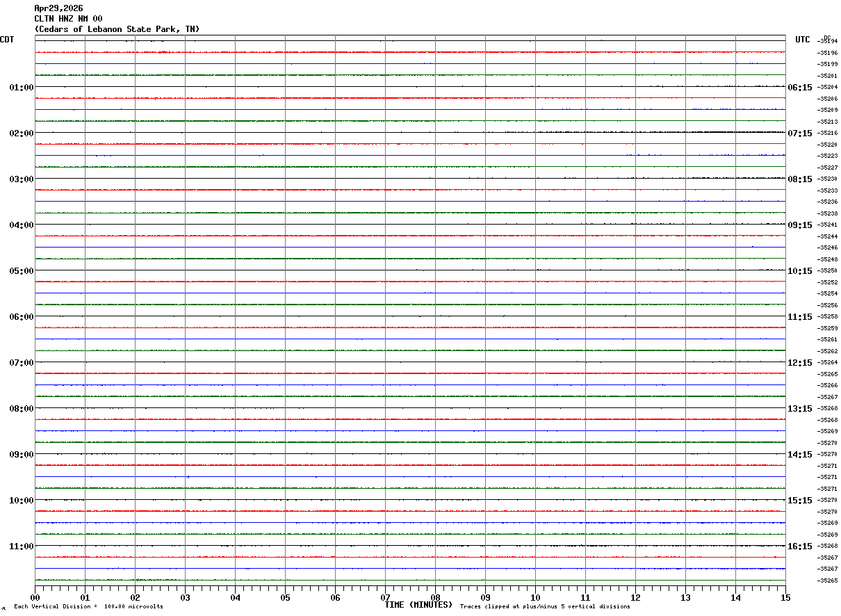The width and height of the screenshot is (841, 616).
Task: Click the 'UTC' timezone label
Action: point(803,40)
